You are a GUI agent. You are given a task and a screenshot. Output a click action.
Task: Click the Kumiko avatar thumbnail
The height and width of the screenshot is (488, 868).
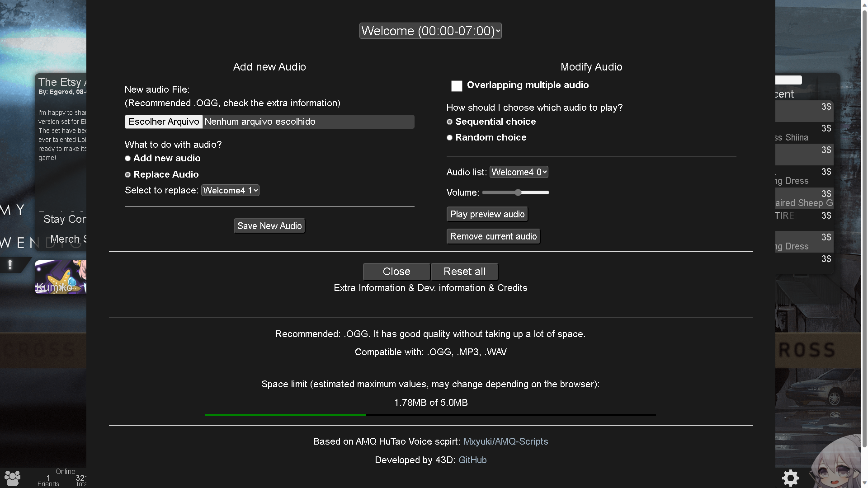60,277
